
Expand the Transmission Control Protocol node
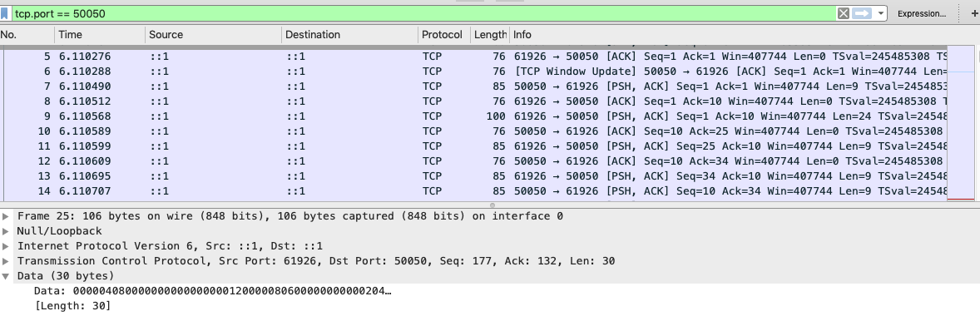[x=6, y=261]
